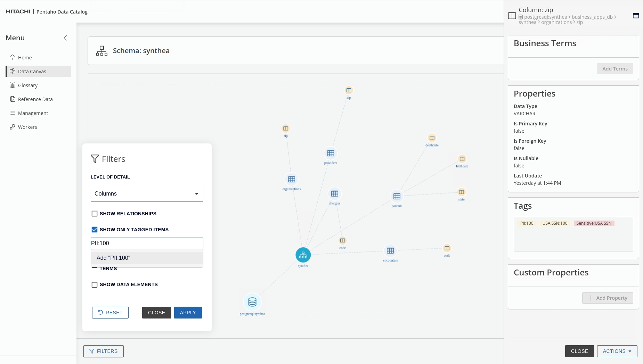Toggle split panel view icon
The image size is (643, 364).
coord(512,16)
